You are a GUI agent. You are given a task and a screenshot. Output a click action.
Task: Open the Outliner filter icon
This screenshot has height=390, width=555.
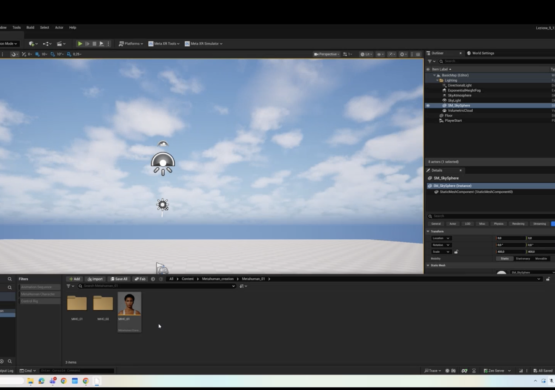pyautogui.click(x=431, y=61)
